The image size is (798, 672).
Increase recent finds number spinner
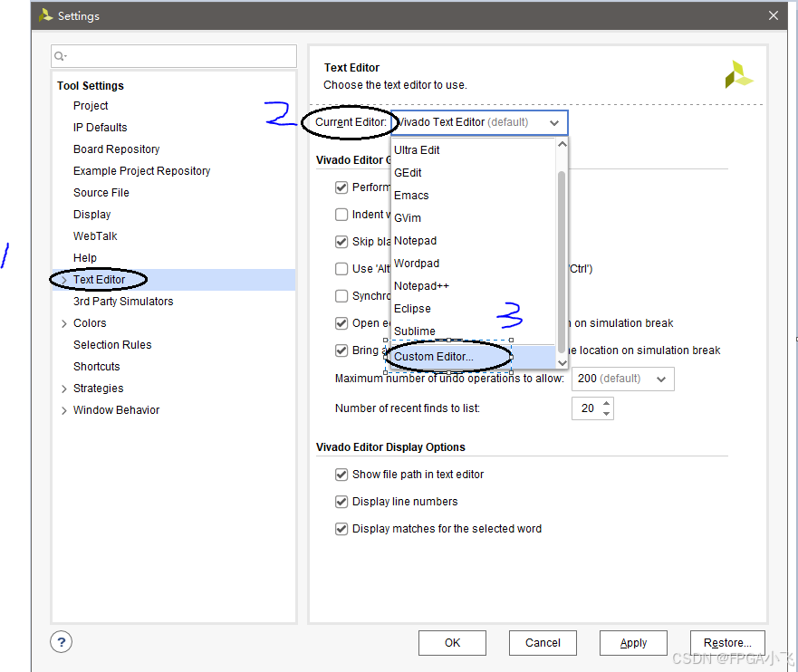[606, 403]
